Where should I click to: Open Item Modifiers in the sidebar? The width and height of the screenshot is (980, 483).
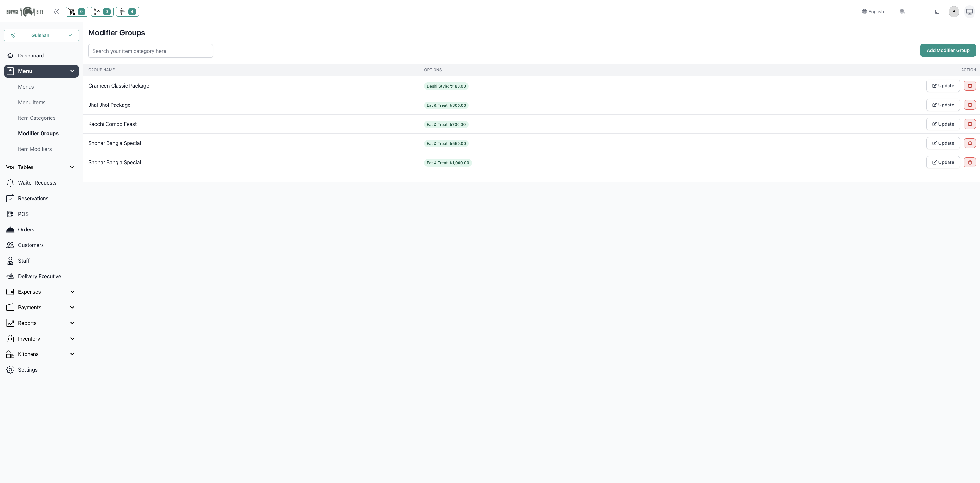tap(35, 149)
